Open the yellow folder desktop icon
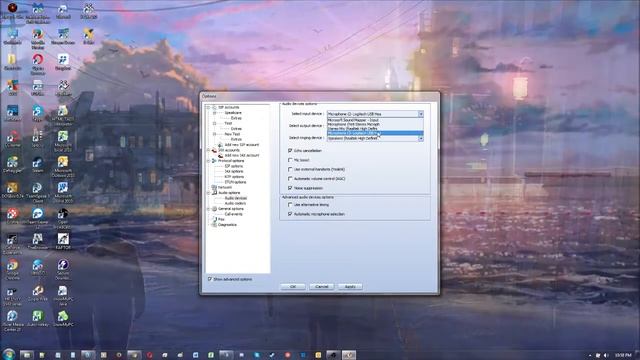 point(12,61)
